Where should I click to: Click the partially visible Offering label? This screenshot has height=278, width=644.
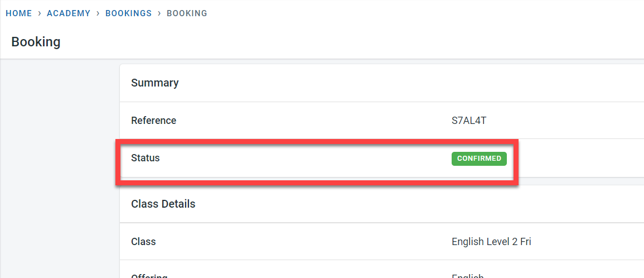[149, 275]
